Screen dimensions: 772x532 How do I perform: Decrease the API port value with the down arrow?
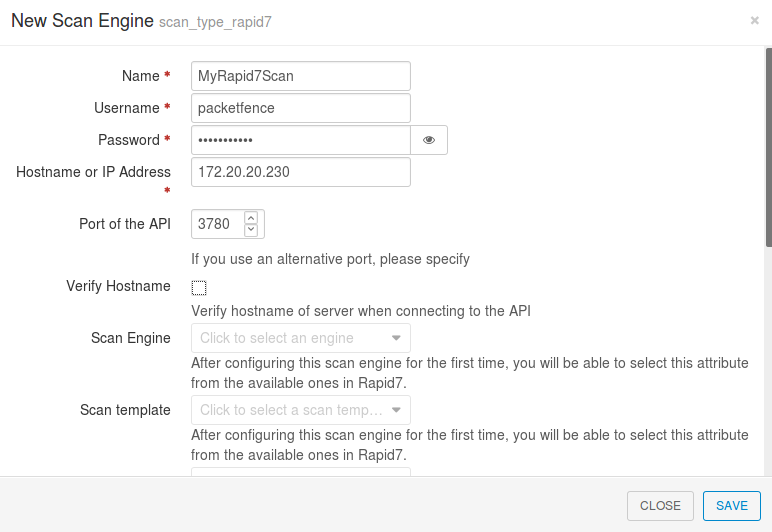(251, 230)
